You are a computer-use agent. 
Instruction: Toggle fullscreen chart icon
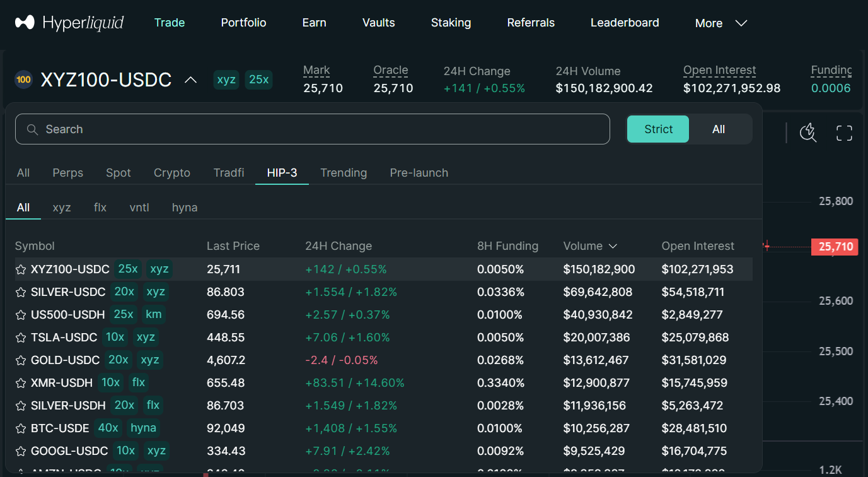[x=844, y=132]
